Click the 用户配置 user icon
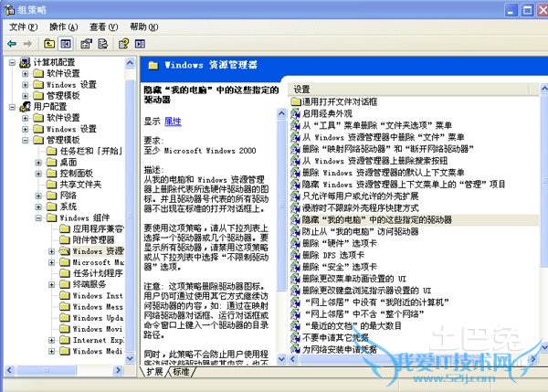Image resolution: width=548 pixels, height=392 pixels. click(x=25, y=107)
